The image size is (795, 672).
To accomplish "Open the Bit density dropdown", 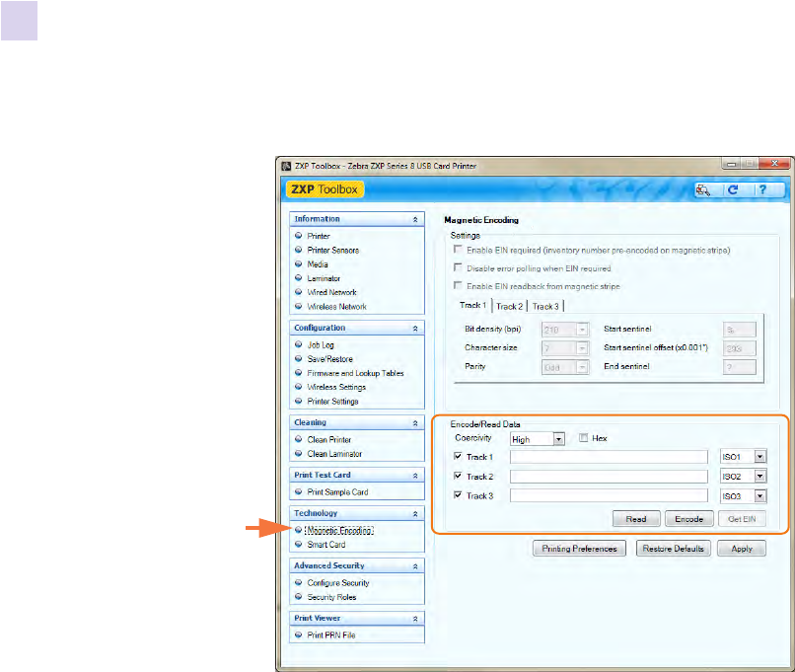I will click(583, 330).
